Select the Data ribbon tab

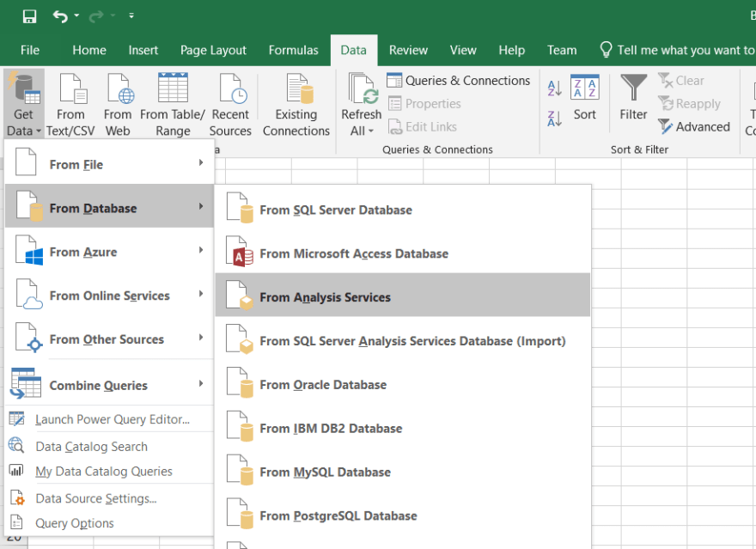tap(353, 50)
